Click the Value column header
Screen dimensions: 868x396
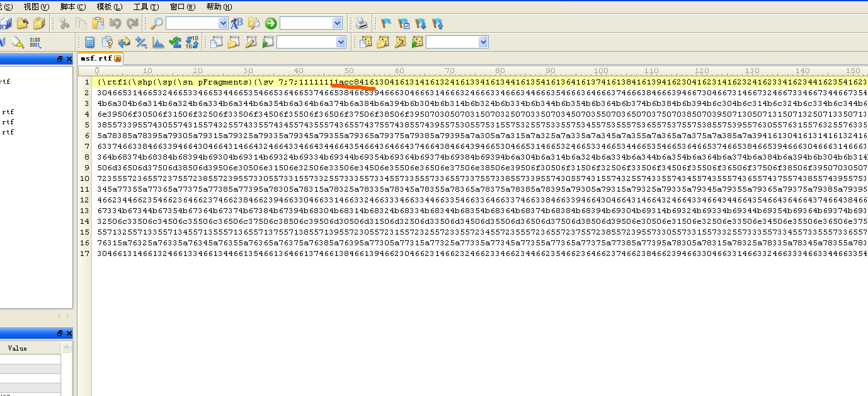pyautogui.click(x=17, y=348)
